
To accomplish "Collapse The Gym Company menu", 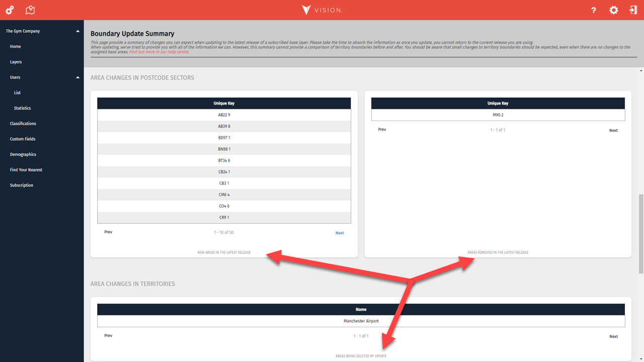I will (x=77, y=31).
